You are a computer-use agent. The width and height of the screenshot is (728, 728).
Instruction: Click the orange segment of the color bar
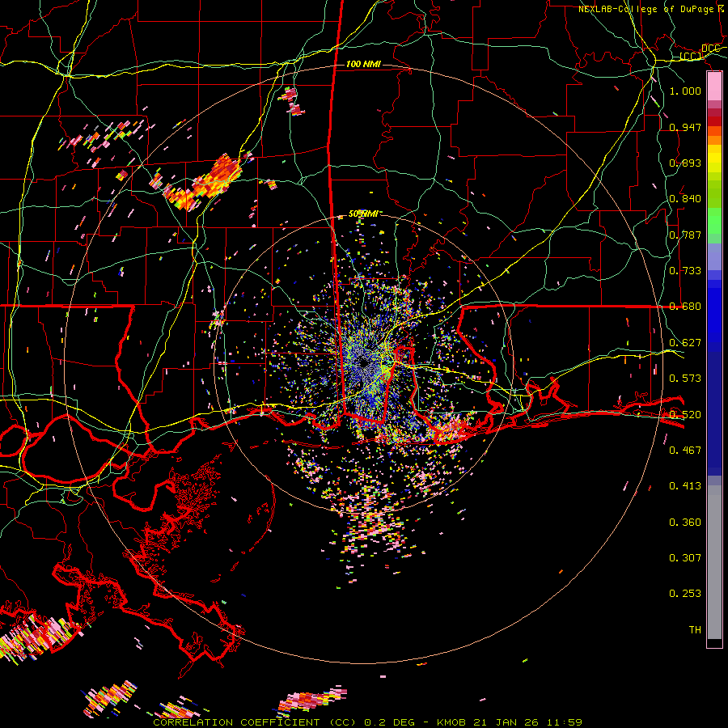click(714, 140)
